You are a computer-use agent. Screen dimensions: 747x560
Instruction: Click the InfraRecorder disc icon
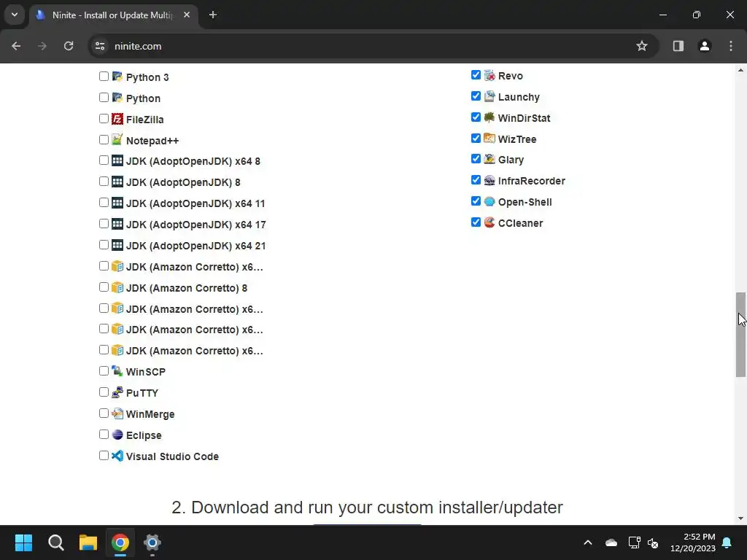click(489, 180)
